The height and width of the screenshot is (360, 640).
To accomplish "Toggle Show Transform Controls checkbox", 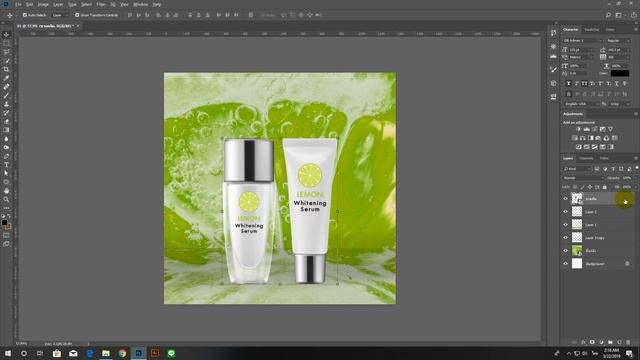I will click(77, 15).
